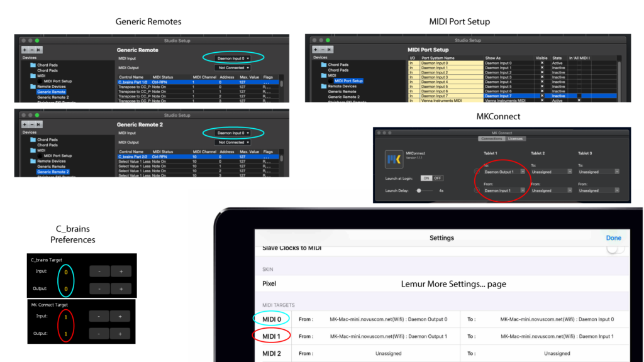Screen dimensions: 644x362
Task: Open Tablet 3 To dropdown in MK Connect
Action: point(598,172)
